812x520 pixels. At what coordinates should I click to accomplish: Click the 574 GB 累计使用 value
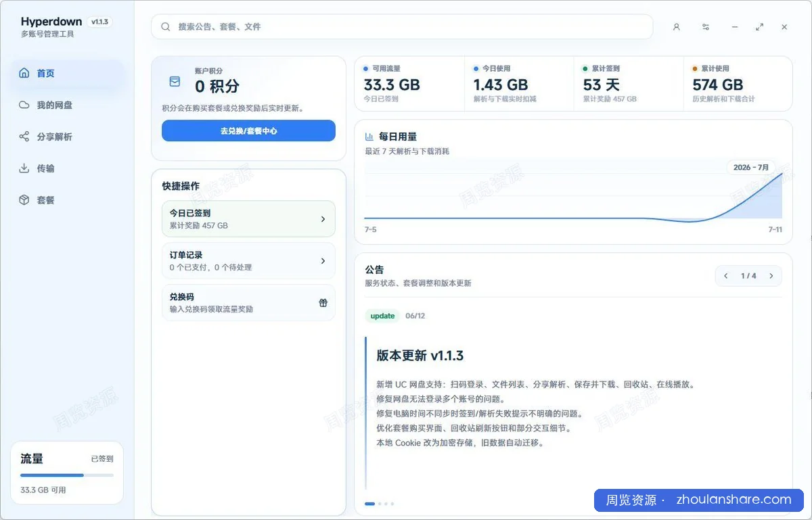(718, 85)
